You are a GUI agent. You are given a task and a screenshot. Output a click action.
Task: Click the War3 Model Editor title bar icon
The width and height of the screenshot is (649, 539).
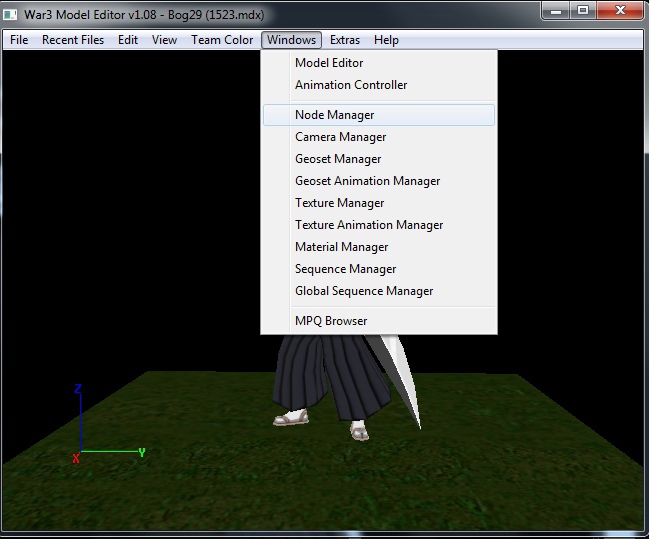[10, 14]
